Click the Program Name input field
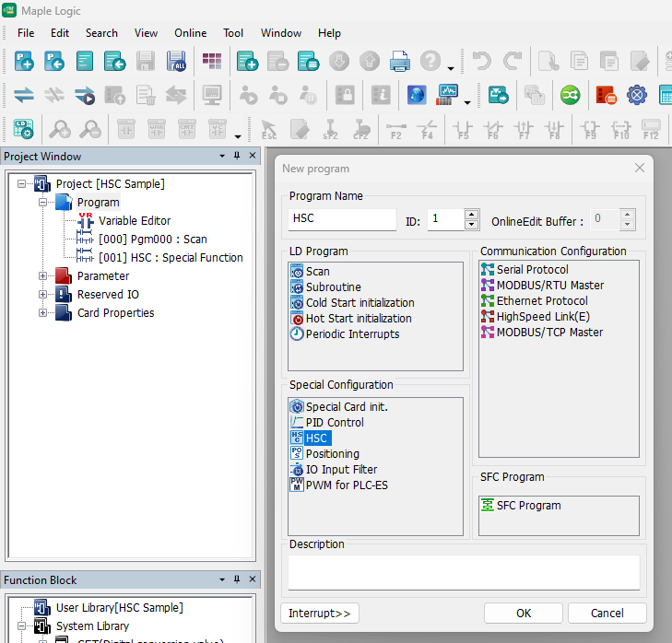Image resolution: width=672 pixels, height=643 pixels. 342,219
